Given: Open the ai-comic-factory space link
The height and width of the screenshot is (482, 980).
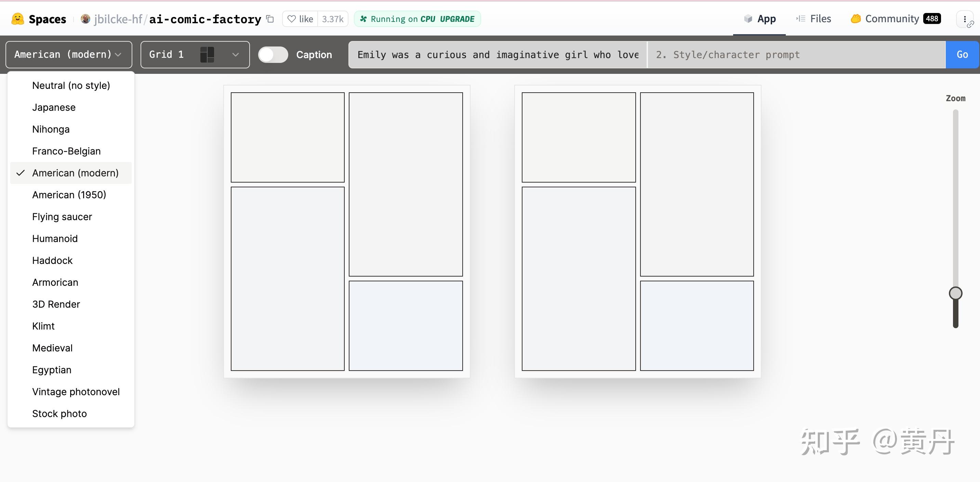Looking at the screenshot, I should [x=205, y=19].
